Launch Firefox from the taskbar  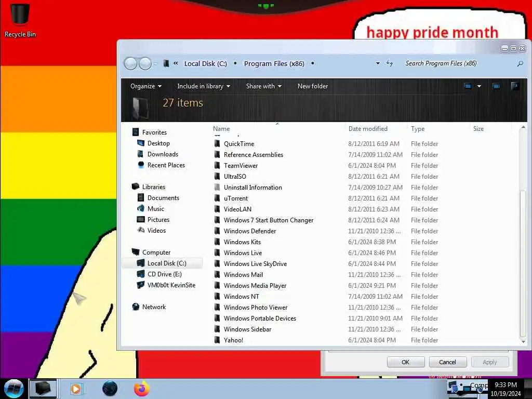tap(141, 389)
